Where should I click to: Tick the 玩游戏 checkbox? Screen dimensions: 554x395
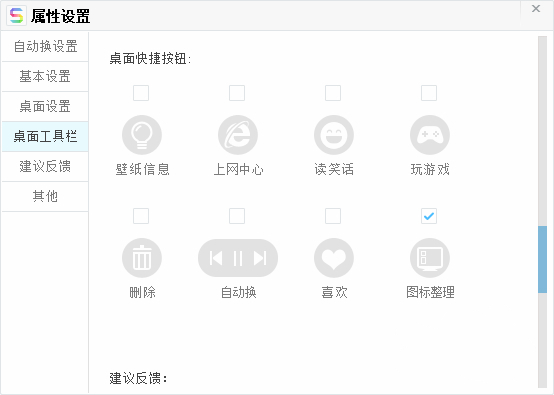tap(429, 93)
